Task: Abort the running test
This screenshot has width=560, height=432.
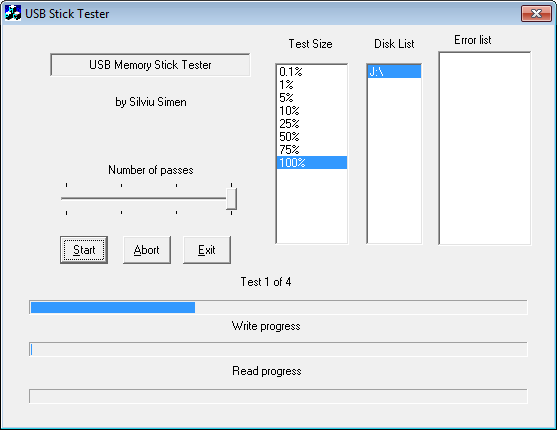Action: tap(147, 250)
